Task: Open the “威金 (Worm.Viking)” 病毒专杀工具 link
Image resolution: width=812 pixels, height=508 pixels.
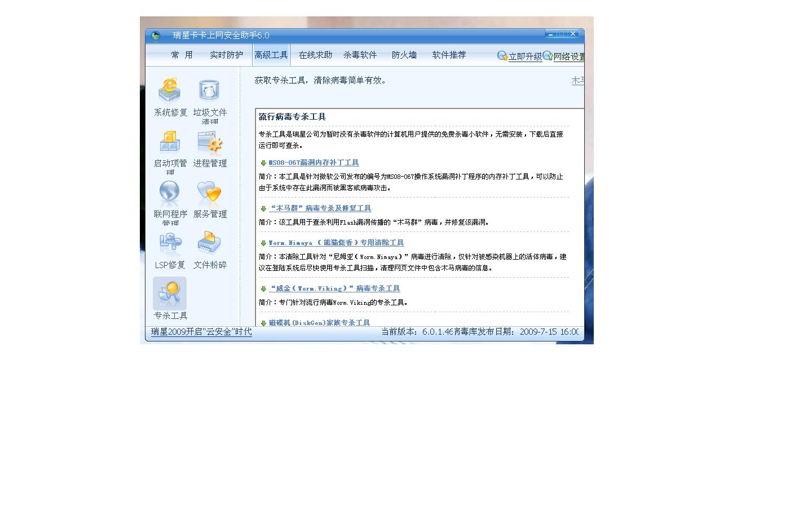Action: (334, 288)
